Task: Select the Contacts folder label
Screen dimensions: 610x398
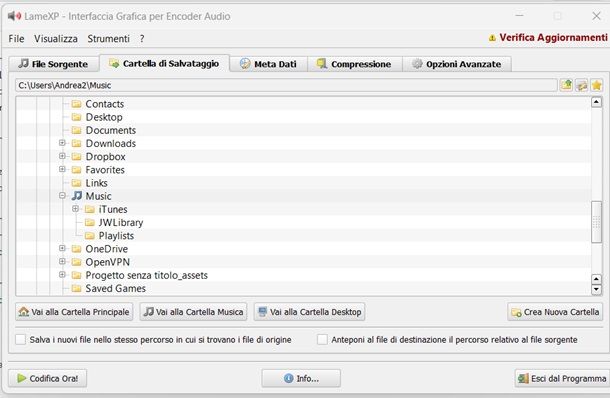Action: pyautogui.click(x=105, y=104)
